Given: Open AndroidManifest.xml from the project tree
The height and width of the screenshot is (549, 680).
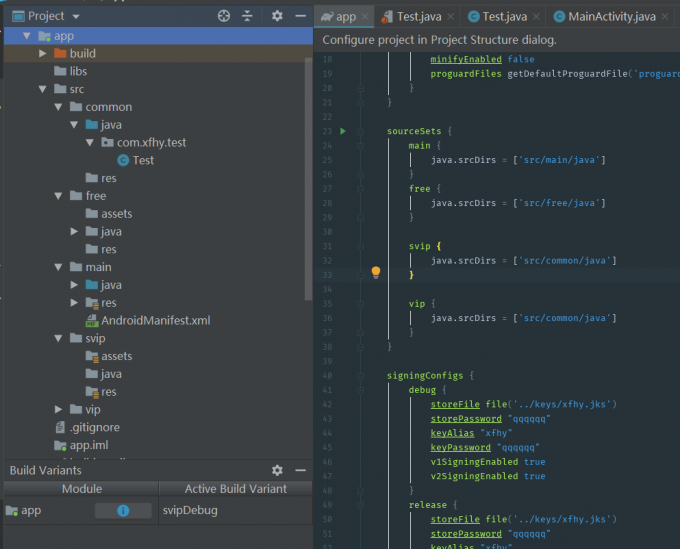Looking at the screenshot, I should 155,321.
